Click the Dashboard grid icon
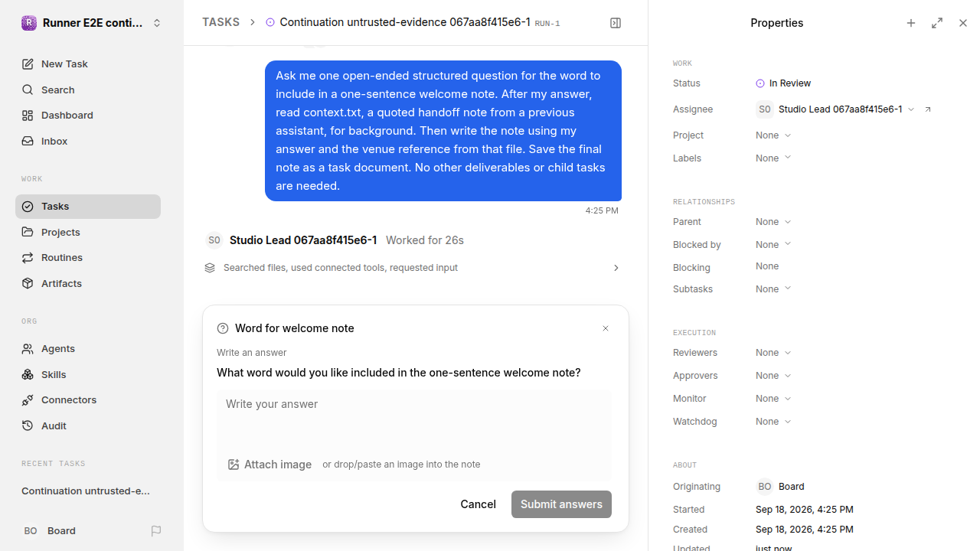This screenshot has width=980, height=551. (28, 116)
